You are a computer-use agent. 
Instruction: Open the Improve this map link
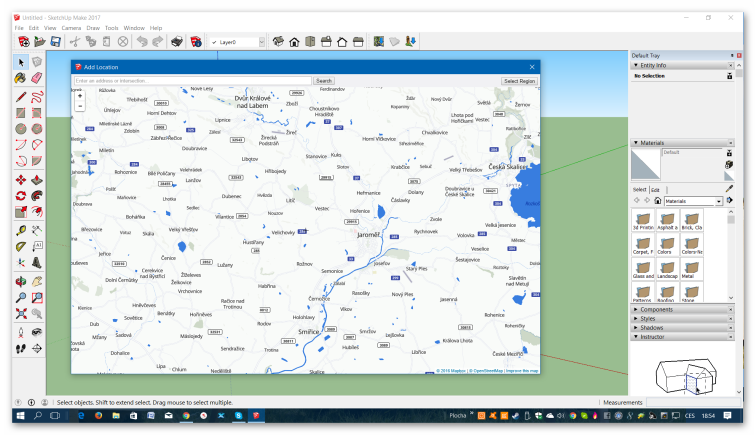(522, 371)
